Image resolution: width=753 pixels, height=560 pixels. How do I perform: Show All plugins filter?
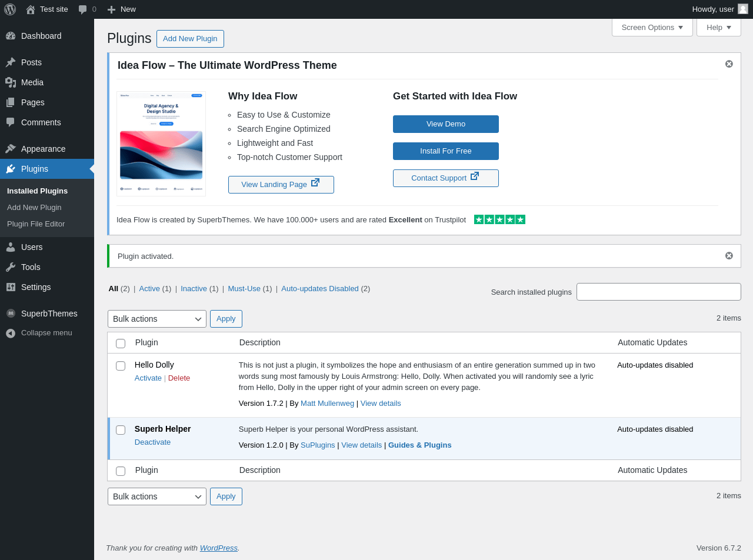pos(114,288)
